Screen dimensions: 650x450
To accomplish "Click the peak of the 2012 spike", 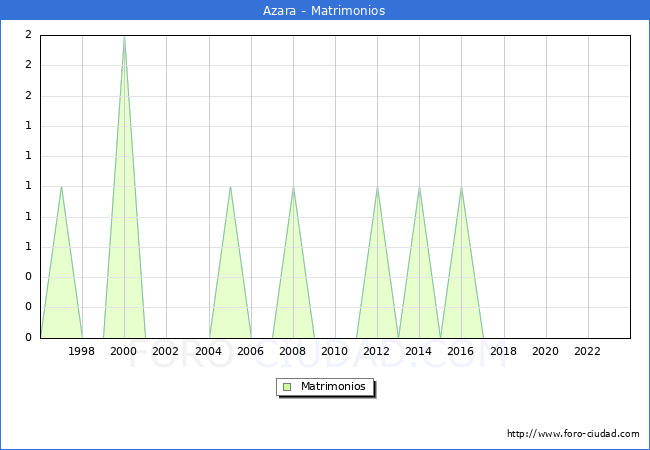I will coord(377,187).
